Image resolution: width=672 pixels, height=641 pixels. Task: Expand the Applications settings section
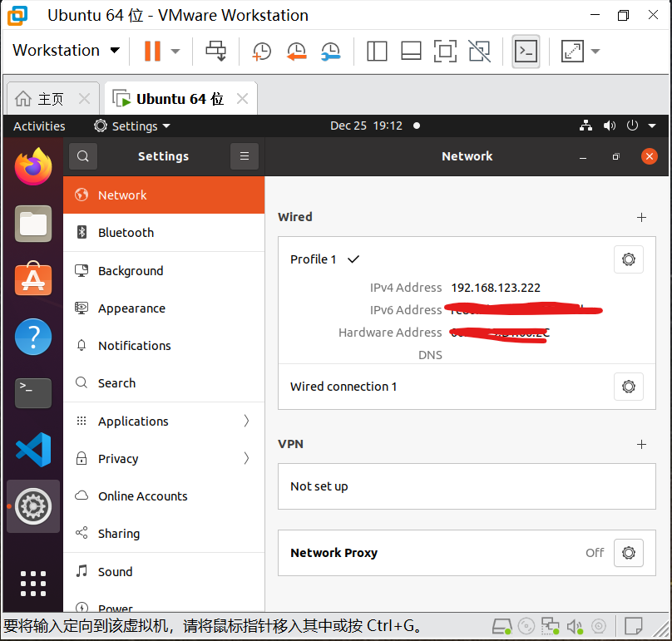pos(164,422)
